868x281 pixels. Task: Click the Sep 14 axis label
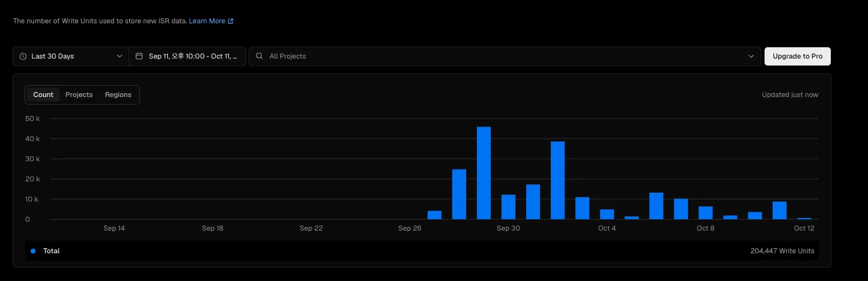coord(114,228)
